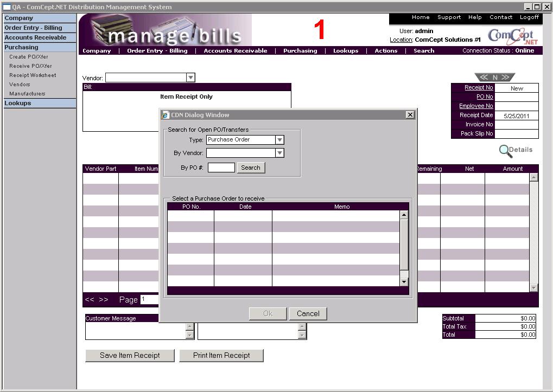
Task: Open the Accounts Receivable top menu
Action: pos(236,51)
